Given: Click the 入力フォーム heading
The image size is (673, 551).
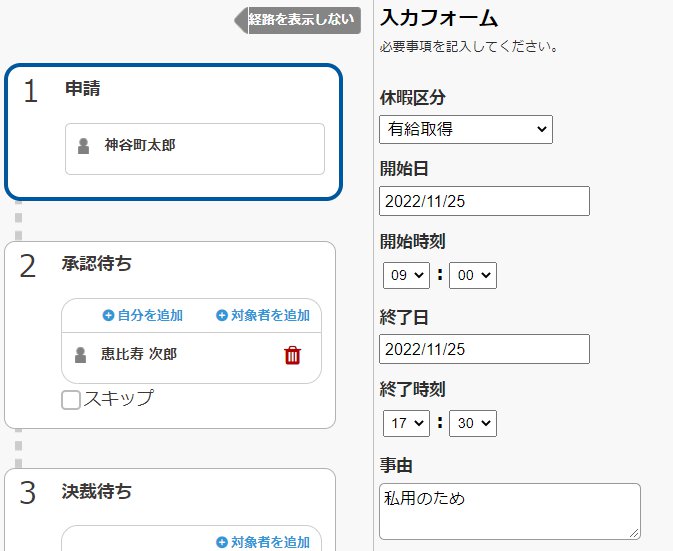Looking at the screenshot, I should tap(439, 19).
